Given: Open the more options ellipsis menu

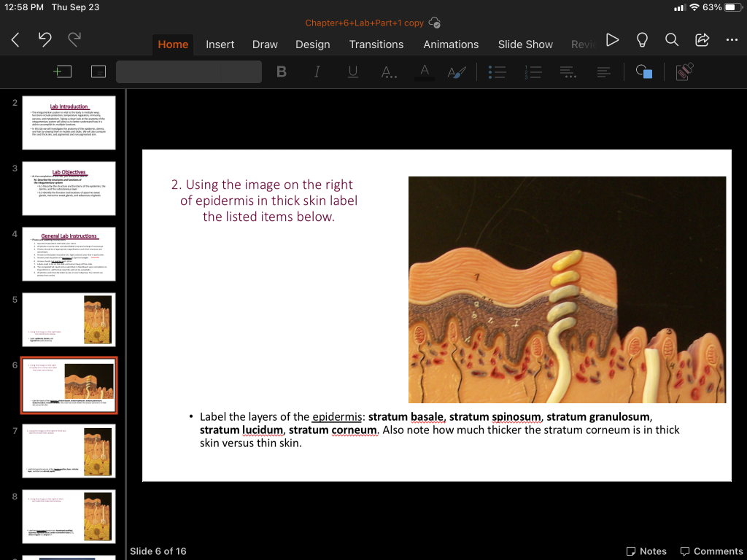Looking at the screenshot, I should [x=732, y=40].
